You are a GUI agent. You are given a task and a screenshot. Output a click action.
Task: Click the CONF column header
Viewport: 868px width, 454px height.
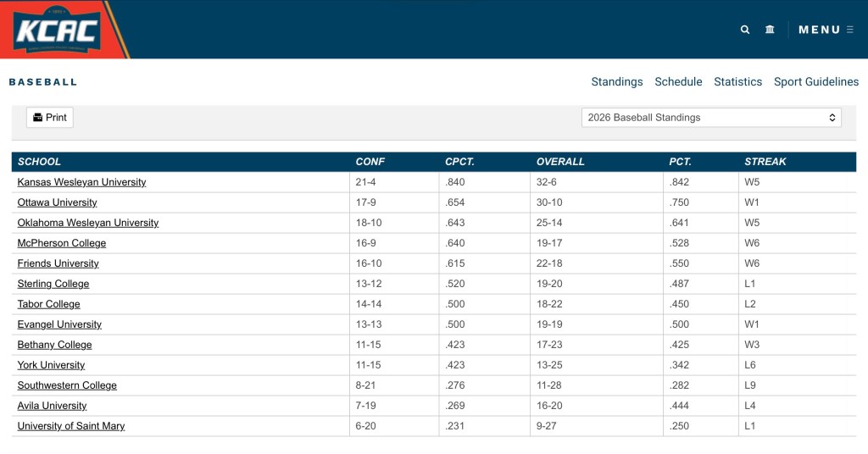pyautogui.click(x=370, y=162)
